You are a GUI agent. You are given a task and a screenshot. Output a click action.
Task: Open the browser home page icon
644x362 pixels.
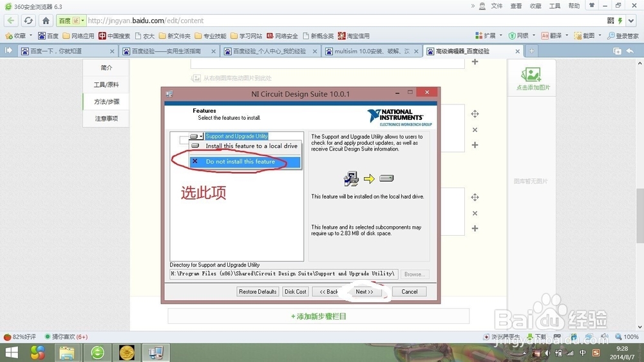coord(46,21)
